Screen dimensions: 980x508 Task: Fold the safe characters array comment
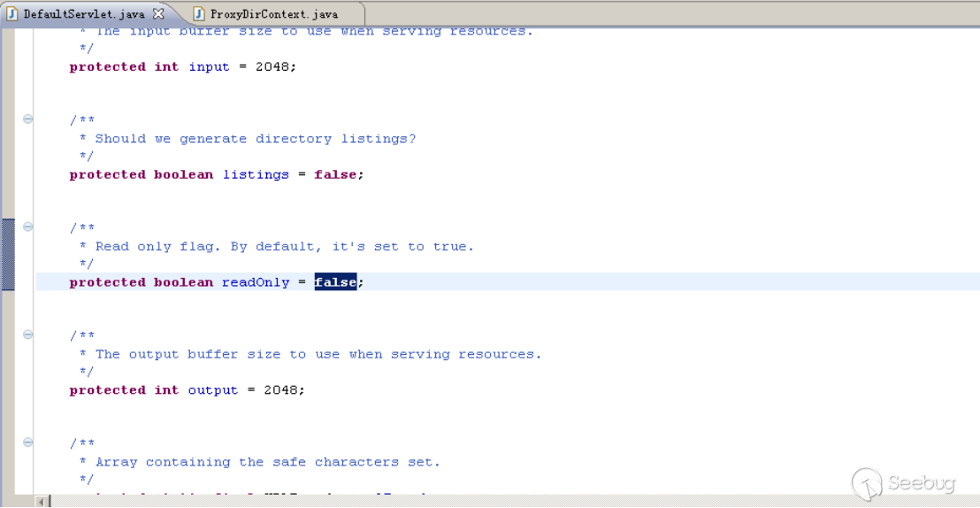coord(28,443)
